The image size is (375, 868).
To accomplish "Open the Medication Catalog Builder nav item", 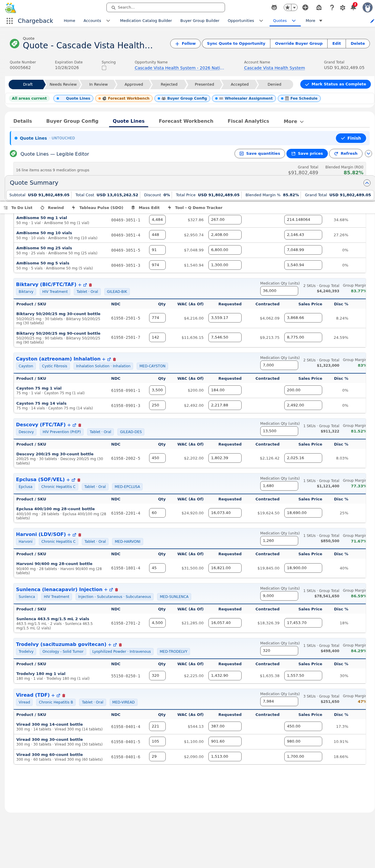I will coord(146,21).
